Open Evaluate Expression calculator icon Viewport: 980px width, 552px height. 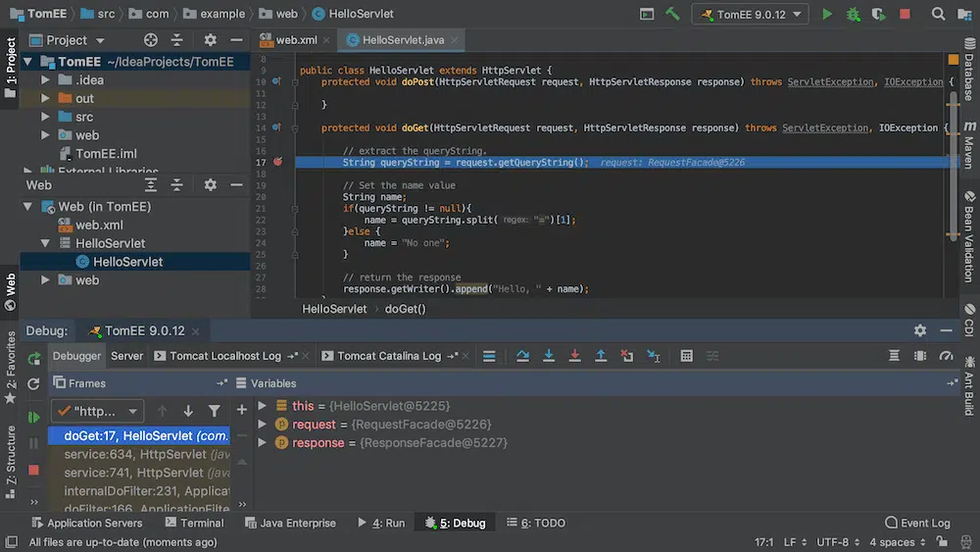coord(686,356)
